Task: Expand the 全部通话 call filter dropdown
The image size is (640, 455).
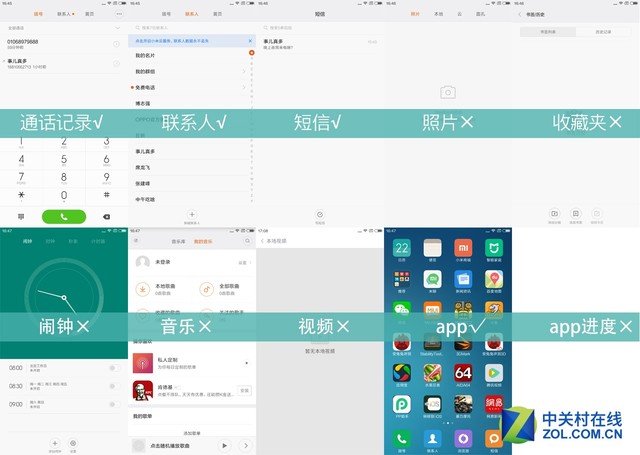Action: point(118,28)
